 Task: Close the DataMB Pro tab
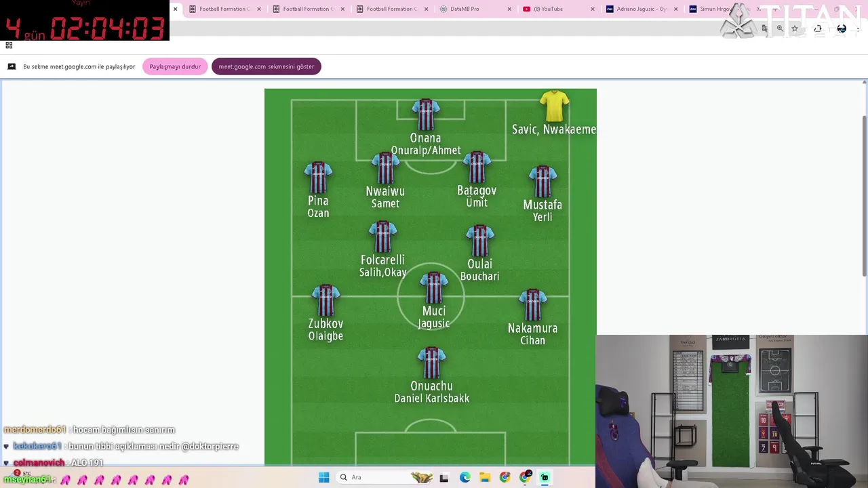click(x=509, y=9)
